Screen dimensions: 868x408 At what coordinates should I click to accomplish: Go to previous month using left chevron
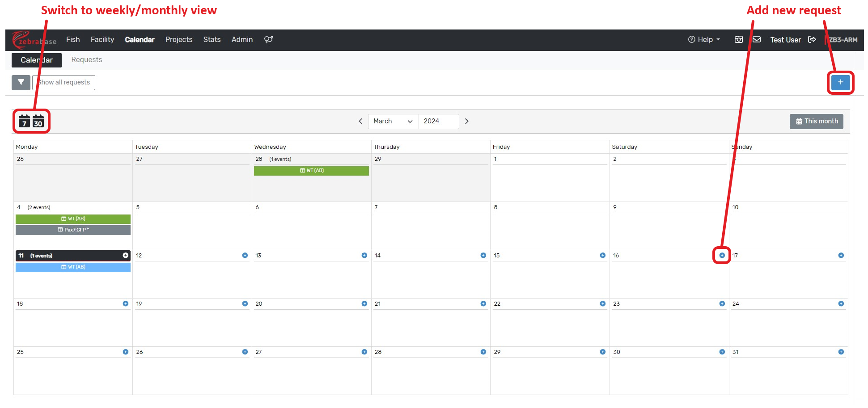[x=360, y=121]
